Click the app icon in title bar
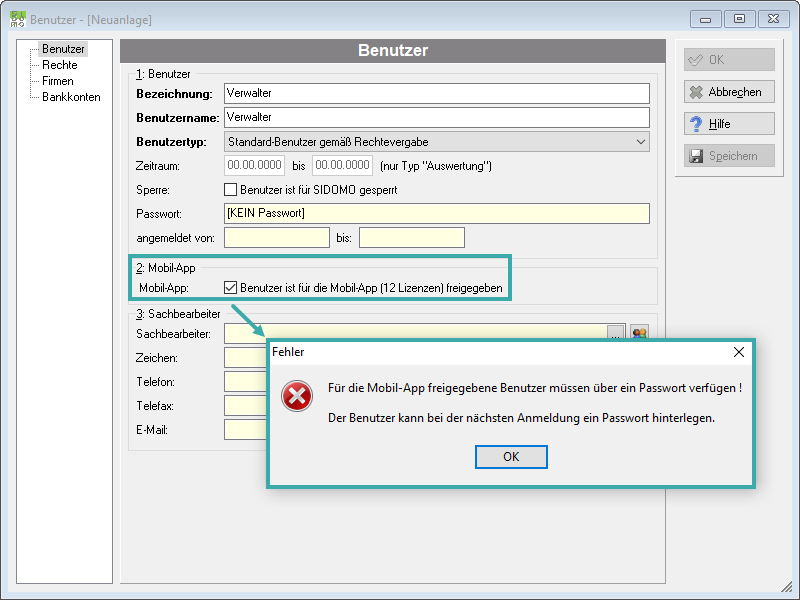 tap(17, 19)
